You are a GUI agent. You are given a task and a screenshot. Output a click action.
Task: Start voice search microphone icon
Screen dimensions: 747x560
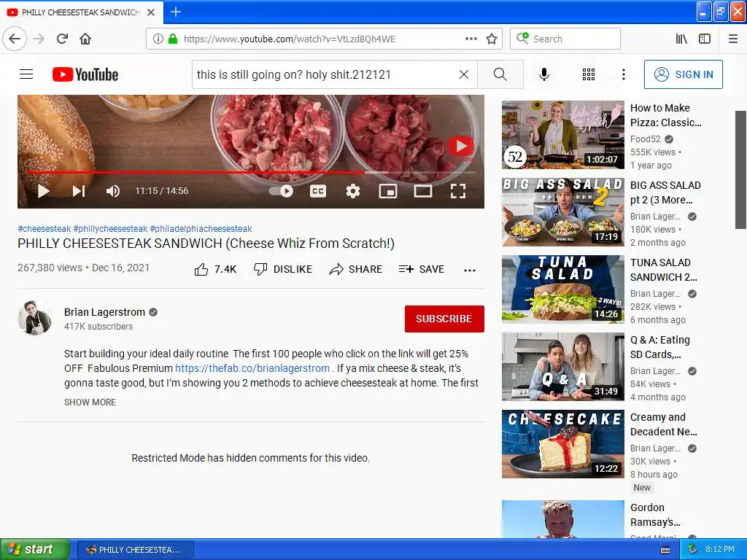[544, 74]
